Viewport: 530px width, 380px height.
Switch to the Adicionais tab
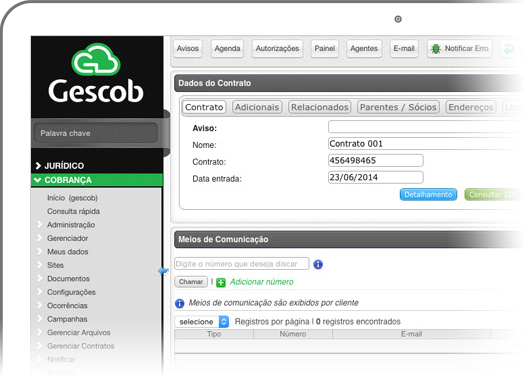pos(257,107)
